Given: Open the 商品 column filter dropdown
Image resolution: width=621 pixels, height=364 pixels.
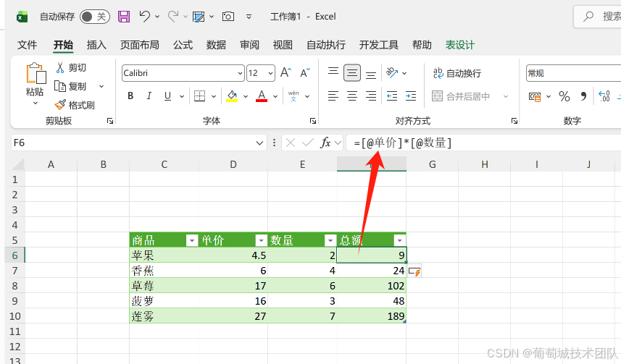Looking at the screenshot, I should (192, 240).
